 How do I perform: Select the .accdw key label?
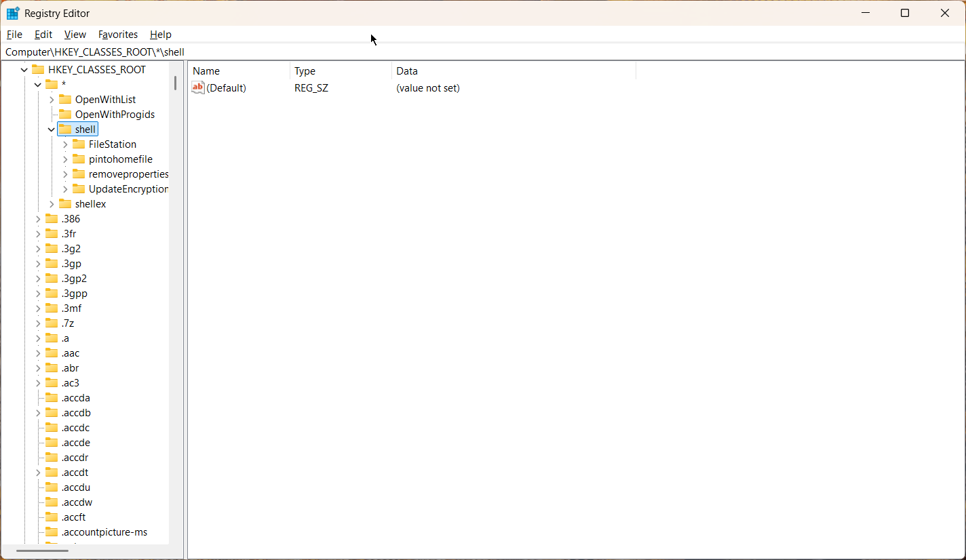point(77,502)
